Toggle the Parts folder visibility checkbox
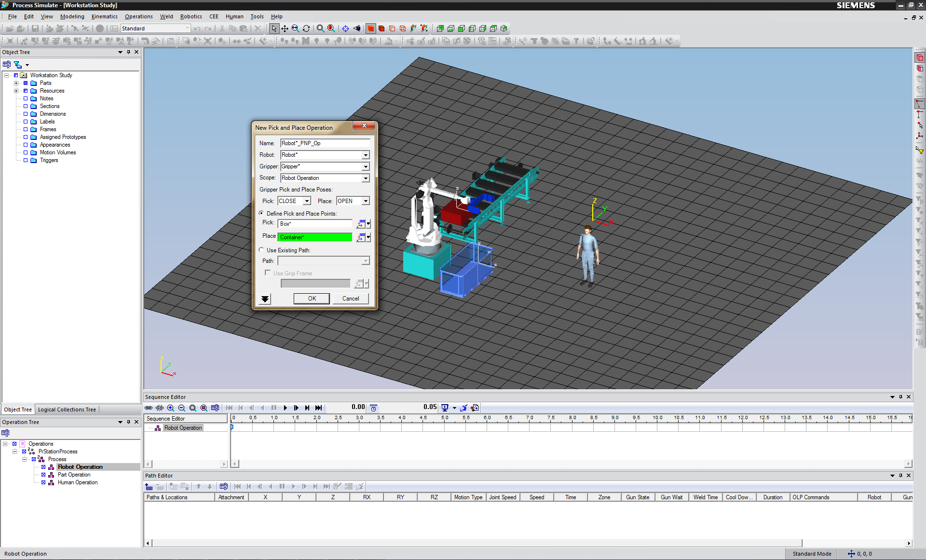 pos(26,83)
